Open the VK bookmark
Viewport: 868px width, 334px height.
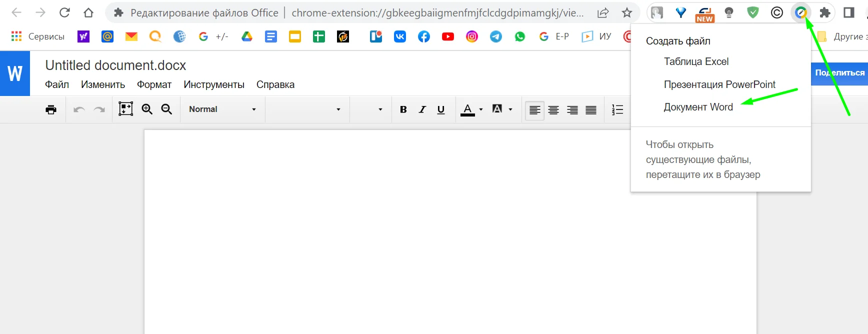400,36
